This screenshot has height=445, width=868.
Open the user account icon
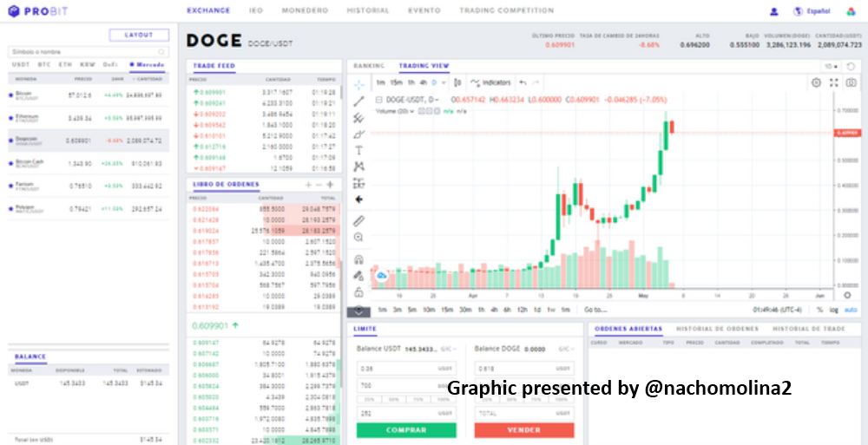pos(774,11)
